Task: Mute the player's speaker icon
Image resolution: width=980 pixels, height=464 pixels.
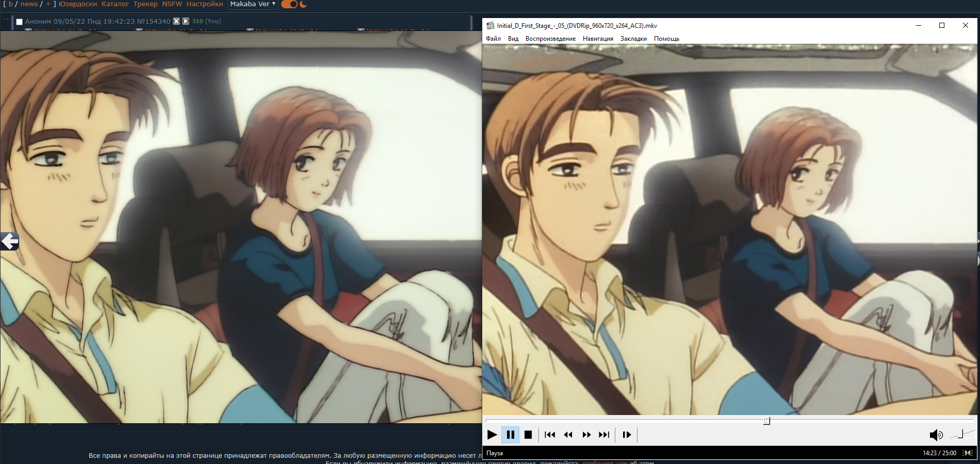Action: [x=936, y=435]
